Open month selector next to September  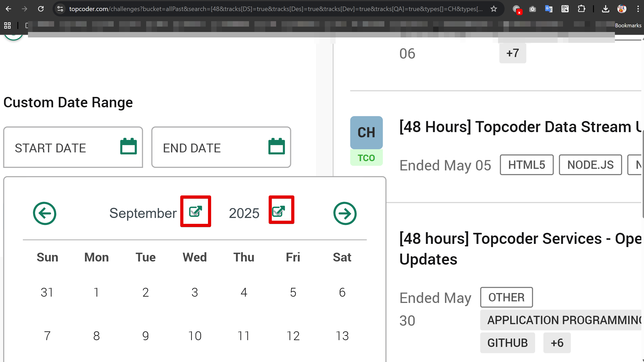pyautogui.click(x=195, y=211)
